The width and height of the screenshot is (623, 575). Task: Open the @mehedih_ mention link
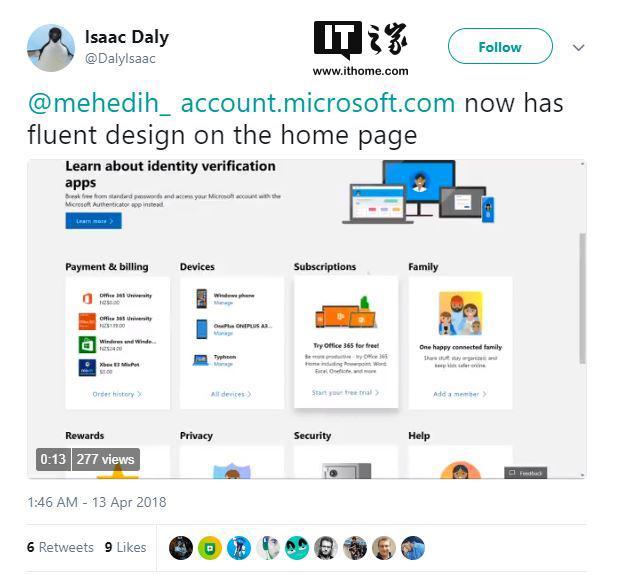[101, 103]
